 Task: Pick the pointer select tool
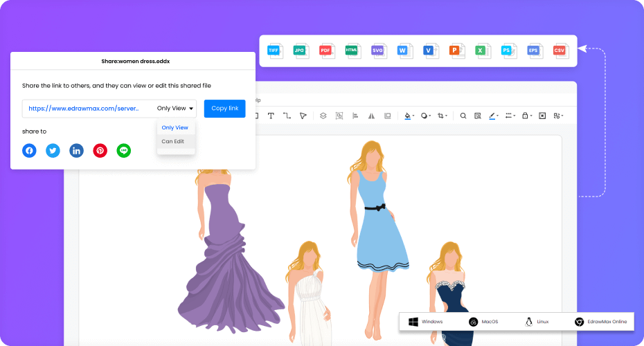point(303,116)
